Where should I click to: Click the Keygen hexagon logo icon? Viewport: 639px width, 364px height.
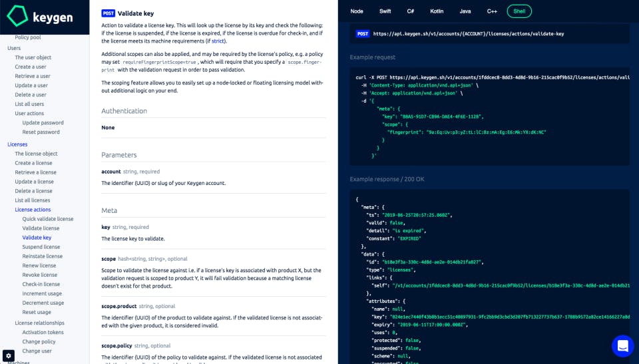(17, 17)
